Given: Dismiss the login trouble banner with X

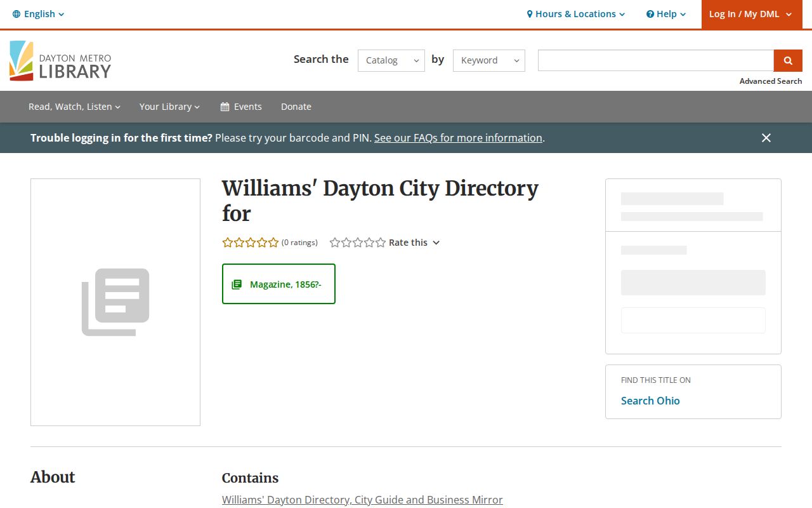Looking at the screenshot, I should (x=766, y=138).
